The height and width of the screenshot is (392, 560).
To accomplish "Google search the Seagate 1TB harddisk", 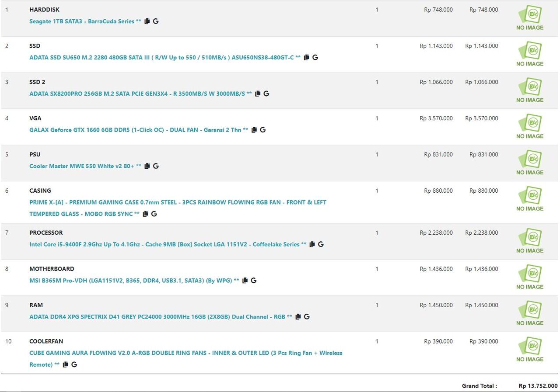I will pyautogui.click(x=156, y=21).
